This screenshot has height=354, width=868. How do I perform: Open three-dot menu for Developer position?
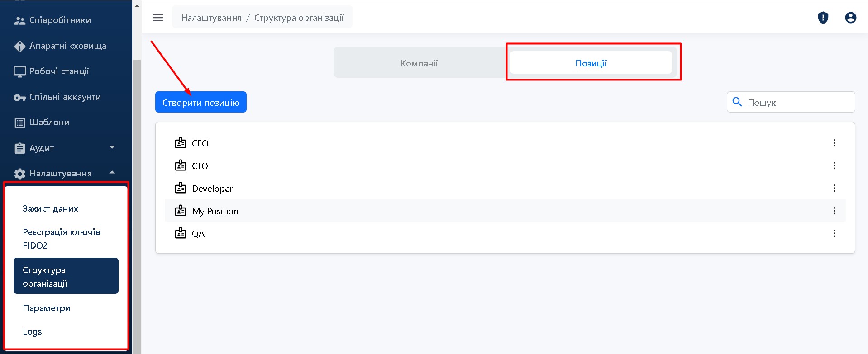tap(834, 188)
